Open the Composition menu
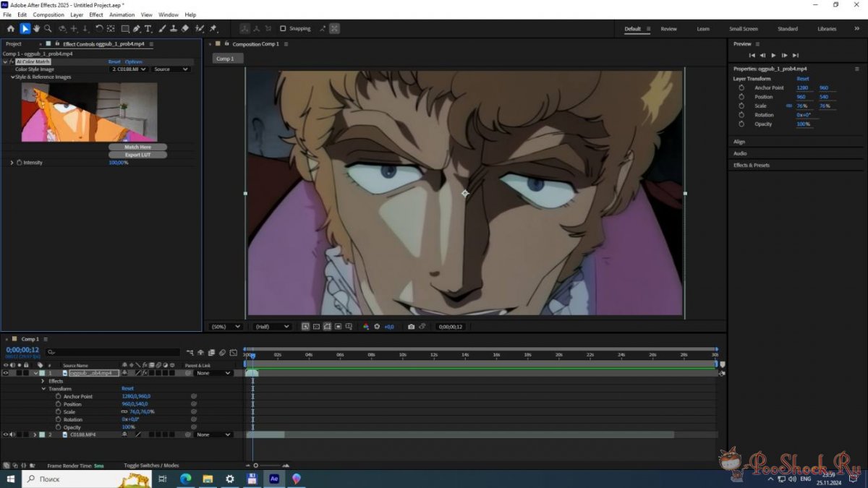Image resolution: width=868 pixels, height=488 pixels. [x=48, y=14]
